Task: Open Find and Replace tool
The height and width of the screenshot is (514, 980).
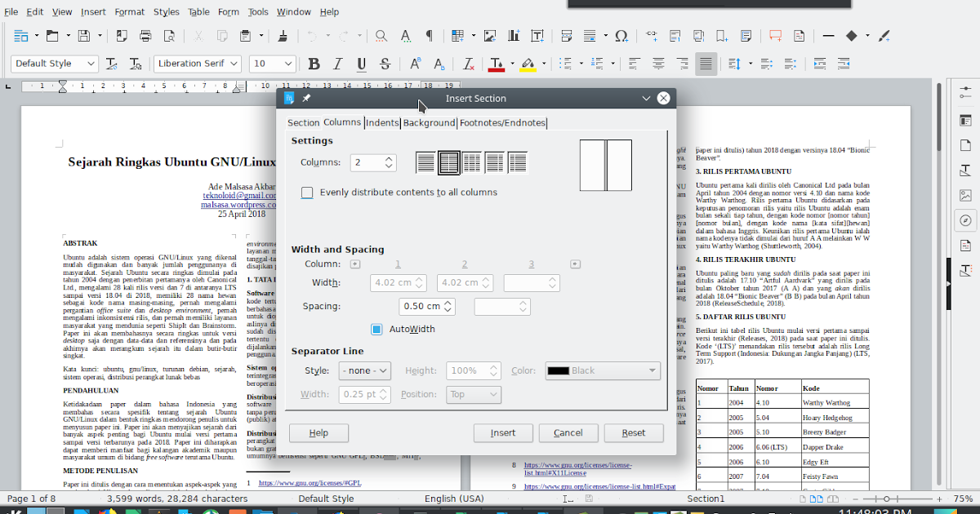Action: coord(381,36)
